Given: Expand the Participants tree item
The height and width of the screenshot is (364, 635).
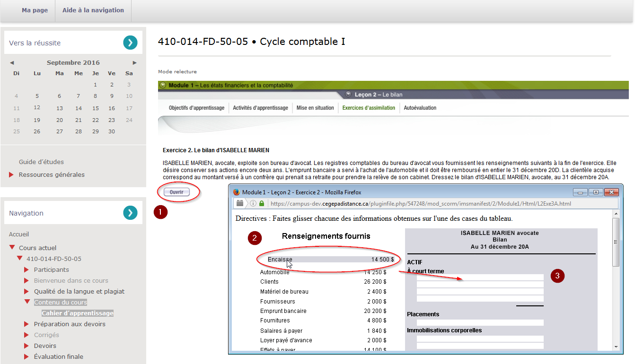Looking at the screenshot, I should click(x=26, y=270).
